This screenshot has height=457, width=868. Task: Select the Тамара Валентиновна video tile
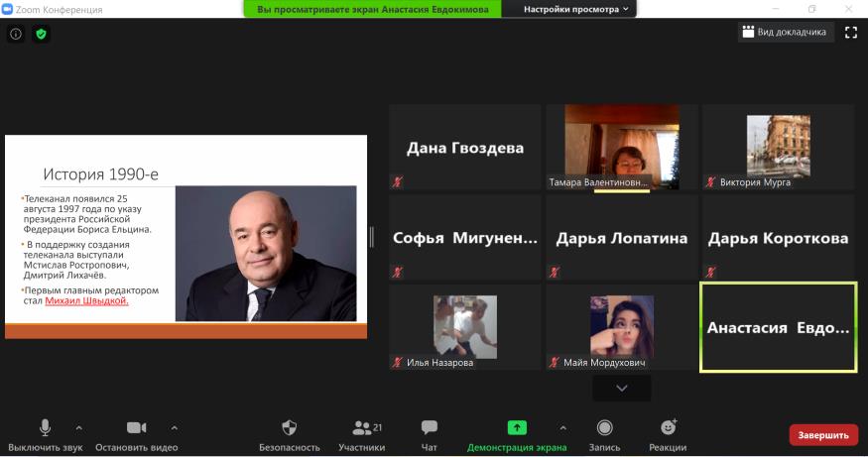coord(622,147)
